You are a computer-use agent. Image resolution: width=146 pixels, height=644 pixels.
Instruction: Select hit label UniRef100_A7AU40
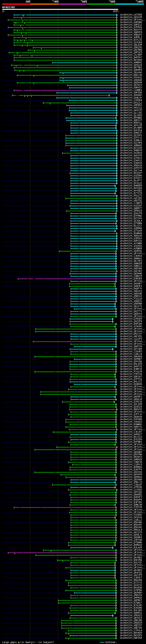tap(131, 326)
